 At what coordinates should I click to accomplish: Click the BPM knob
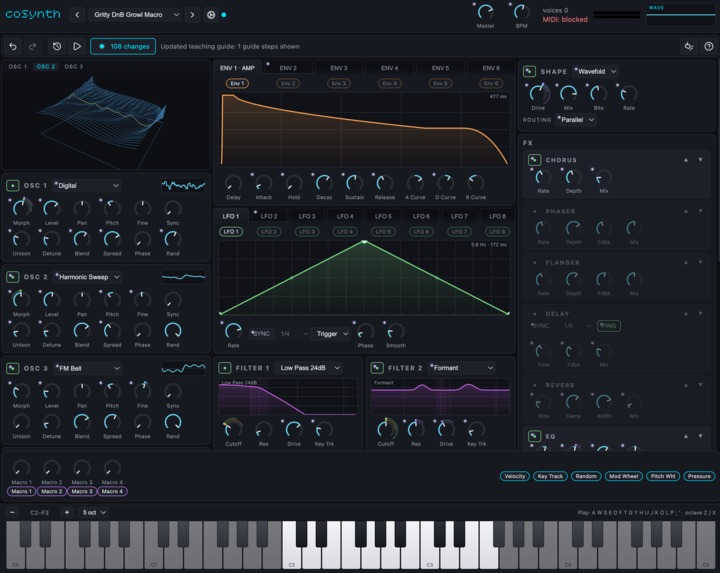pyautogui.click(x=521, y=11)
